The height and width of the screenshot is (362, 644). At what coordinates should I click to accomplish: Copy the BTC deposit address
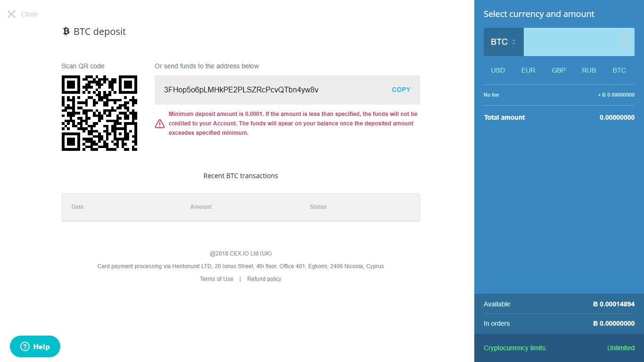[401, 90]
